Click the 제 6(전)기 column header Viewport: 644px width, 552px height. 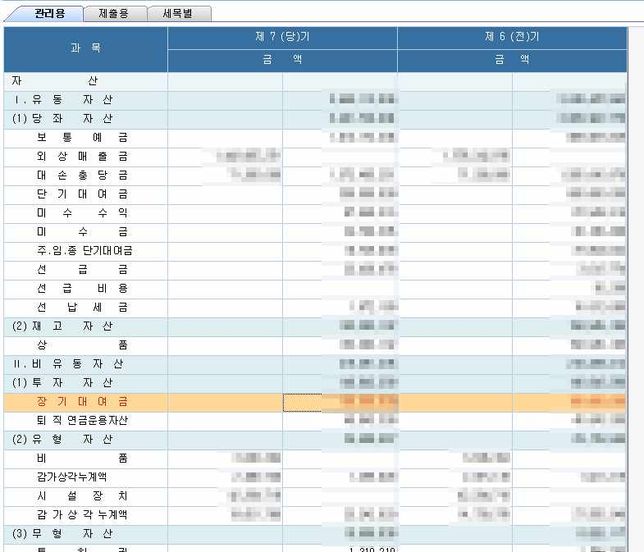(512, 37)
